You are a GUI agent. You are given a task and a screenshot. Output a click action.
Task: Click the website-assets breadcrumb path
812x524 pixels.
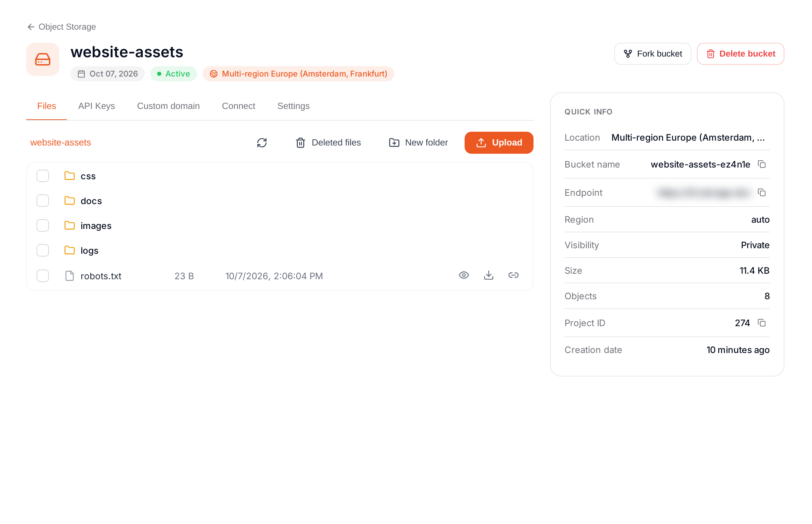(x=61, y=142)
